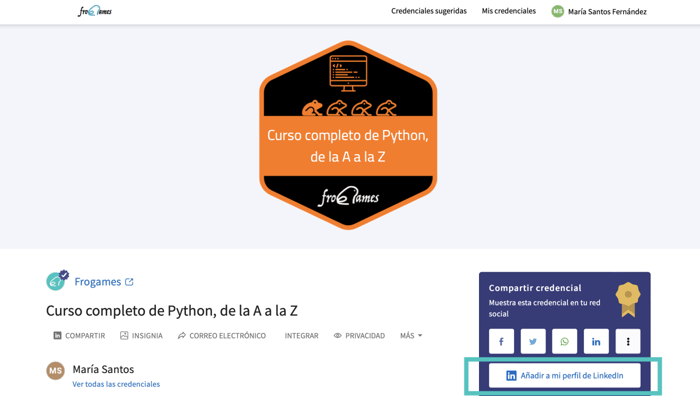
Task: Click the Frogames logo in header
Action: coord(95,11)
